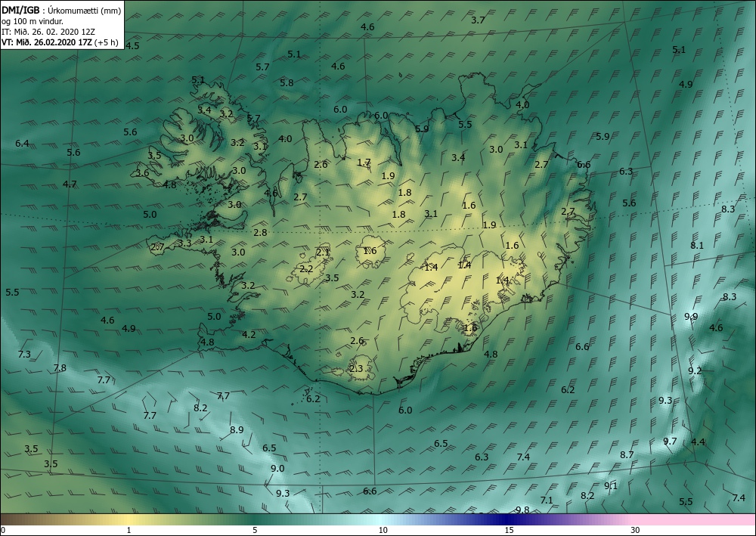
Task: Click the map value '6.4'
Action: pyautogui.click(x=22, y=143)
